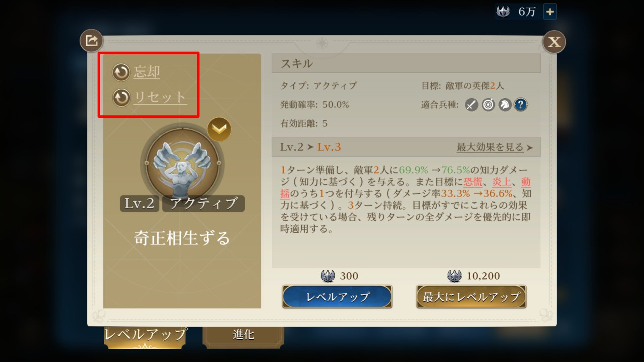Tap the plus icon beside 6万 currency
This screenshot has width=644, height=362.
550,12
